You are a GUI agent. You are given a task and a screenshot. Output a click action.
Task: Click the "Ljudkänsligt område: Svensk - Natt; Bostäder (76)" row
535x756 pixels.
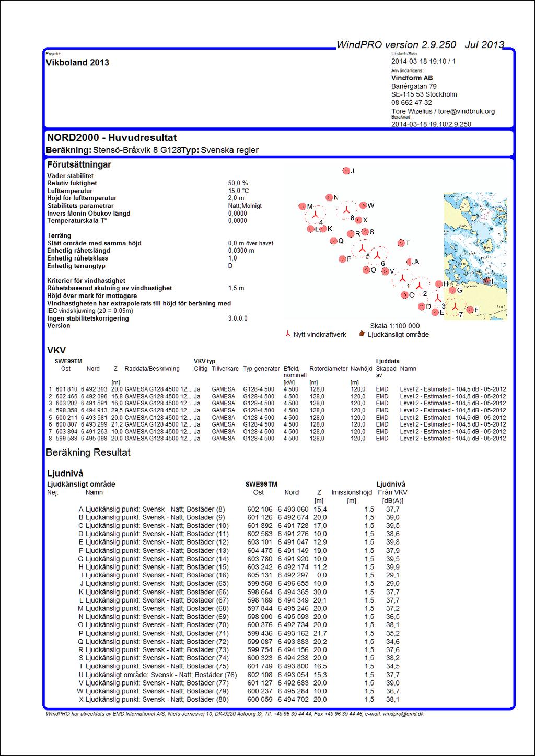click(x=239, y=675)
